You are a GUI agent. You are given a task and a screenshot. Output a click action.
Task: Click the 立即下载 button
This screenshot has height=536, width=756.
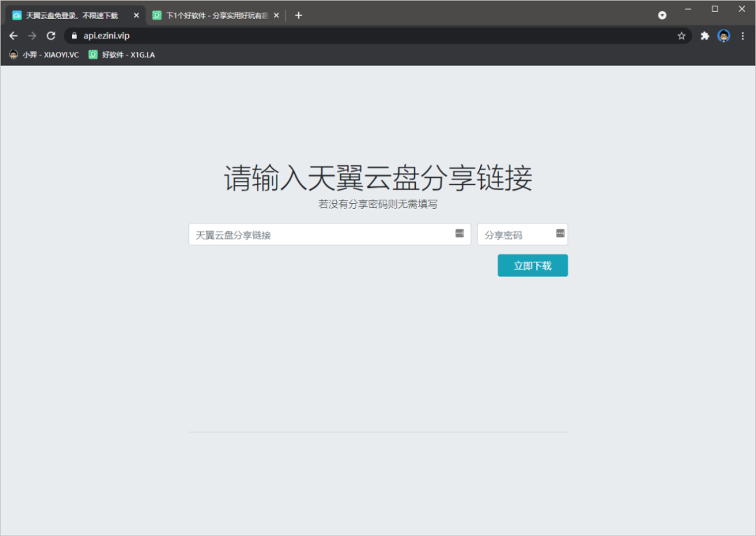532,266
